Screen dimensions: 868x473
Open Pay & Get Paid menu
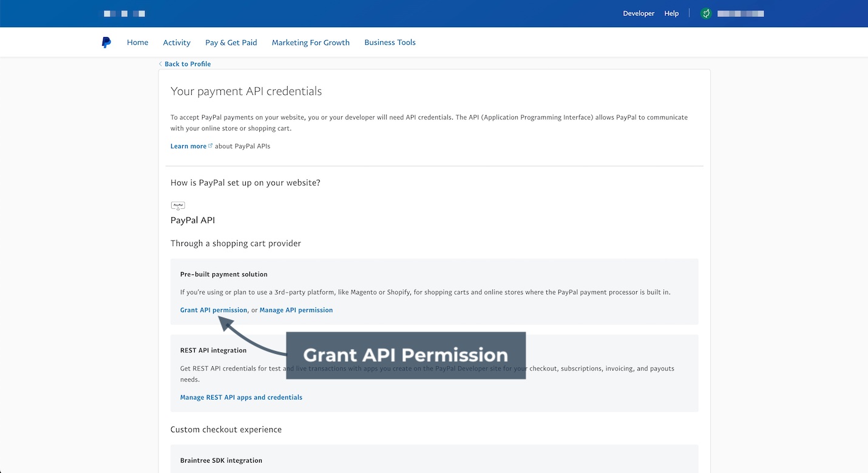[x=231, y=43]
